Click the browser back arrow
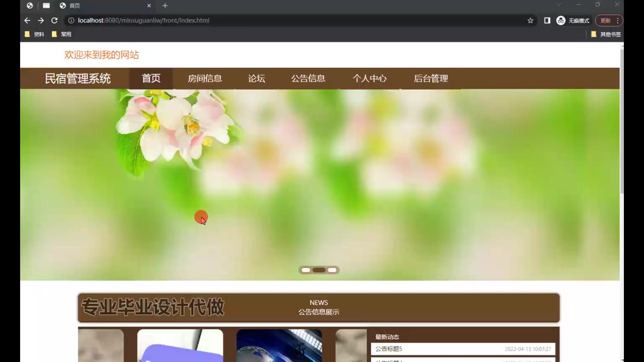The height and width of the screenshot is (362, 644). tap(27, 20)
